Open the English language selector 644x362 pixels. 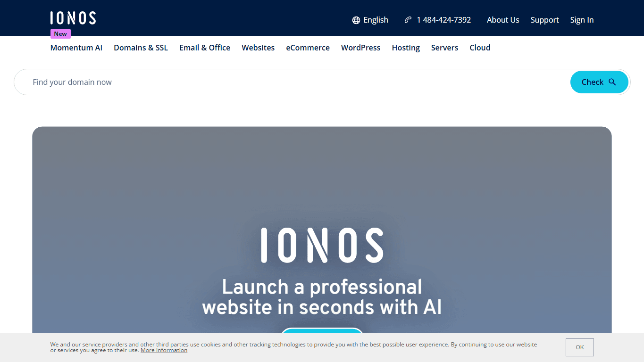pyautogui.click(x=370, y=20)
